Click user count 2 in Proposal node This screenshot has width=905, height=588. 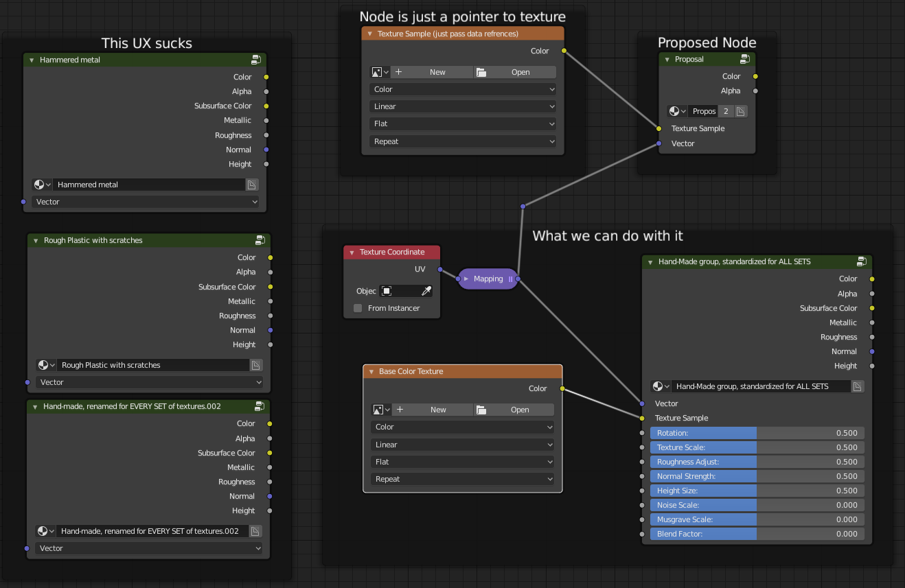(726, 111)
